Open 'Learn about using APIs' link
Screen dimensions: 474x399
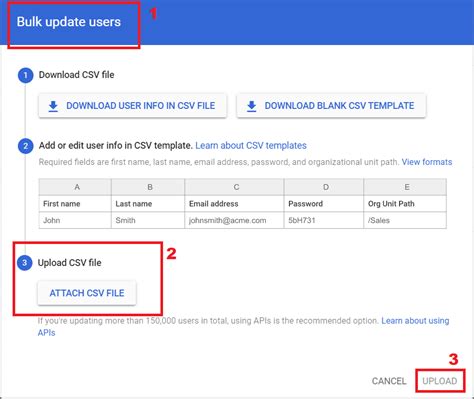tap(415, 321)
